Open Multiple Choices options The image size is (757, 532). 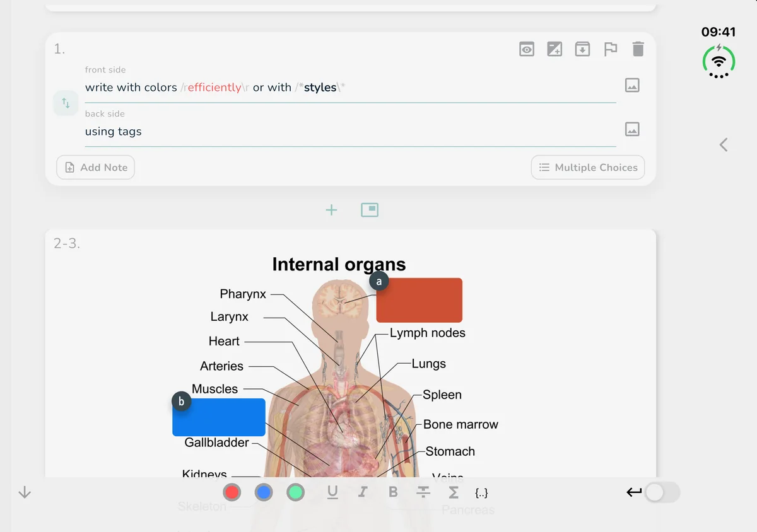[588, 168]
